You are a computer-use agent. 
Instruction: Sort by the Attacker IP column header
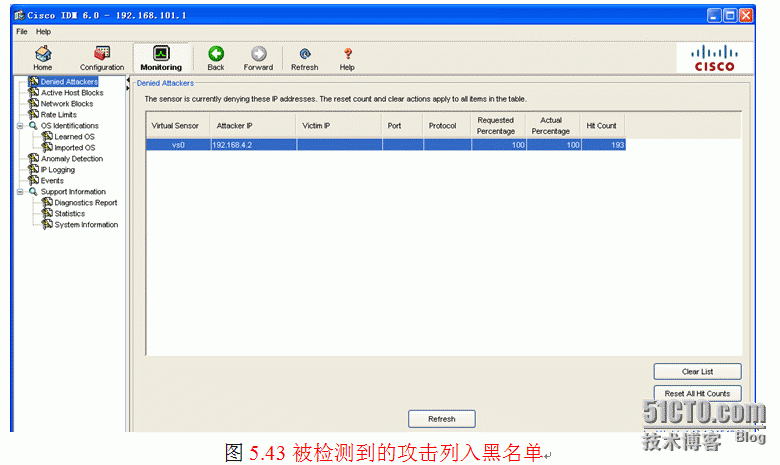tap(253, 126)
